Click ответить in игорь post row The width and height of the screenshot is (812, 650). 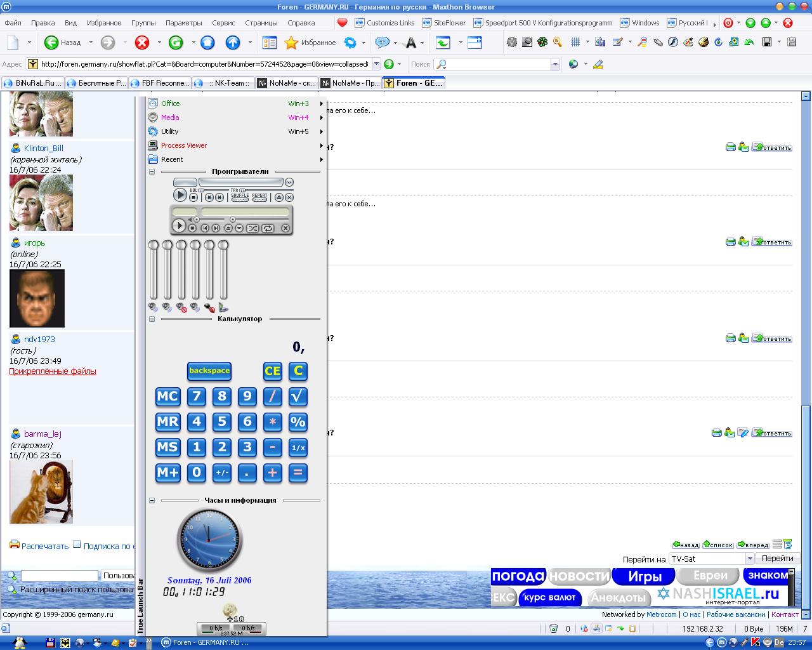(x=771, y=242)
